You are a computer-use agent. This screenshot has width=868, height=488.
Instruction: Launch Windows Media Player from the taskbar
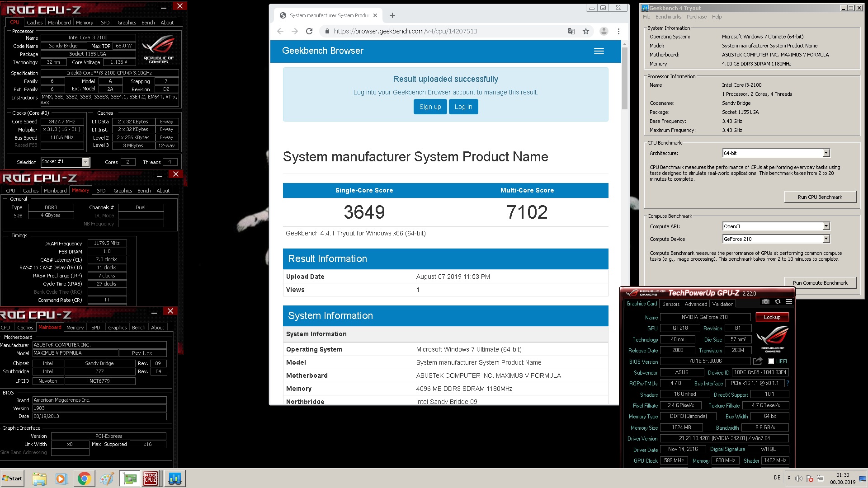[61, 479]
